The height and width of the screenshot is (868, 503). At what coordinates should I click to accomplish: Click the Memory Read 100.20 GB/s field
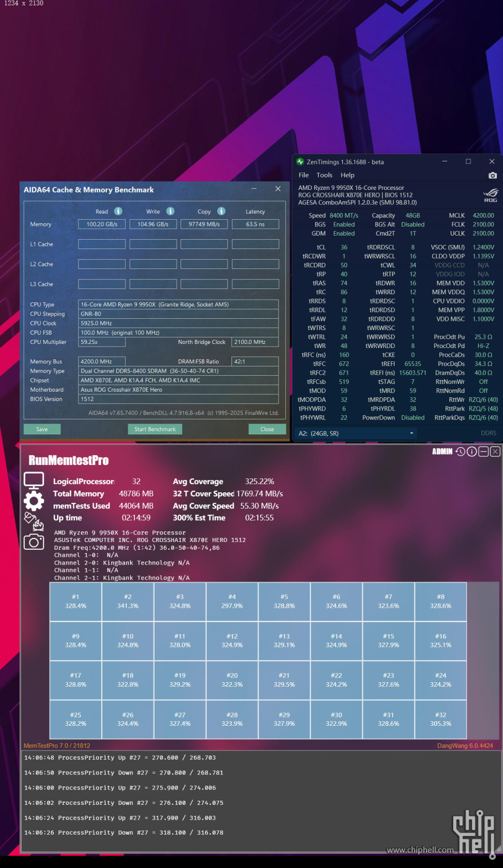click(x=102, y=224)
